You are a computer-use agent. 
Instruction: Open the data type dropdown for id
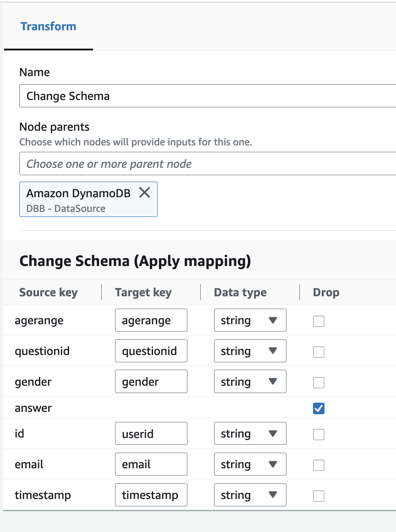(x=250, y=433)
